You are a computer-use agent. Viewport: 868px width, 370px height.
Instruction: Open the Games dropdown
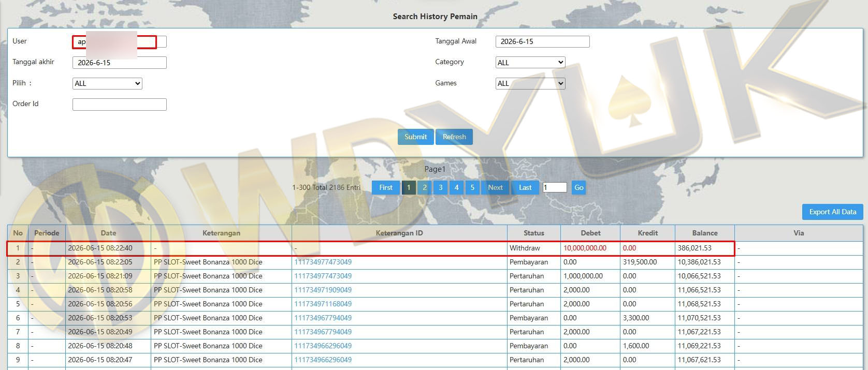530,83
